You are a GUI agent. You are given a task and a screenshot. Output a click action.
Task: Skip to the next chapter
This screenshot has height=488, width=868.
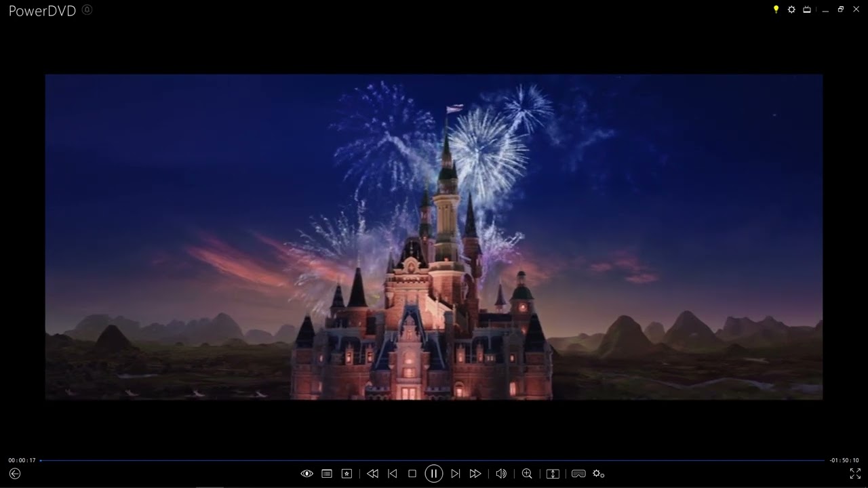pos(456,474)
